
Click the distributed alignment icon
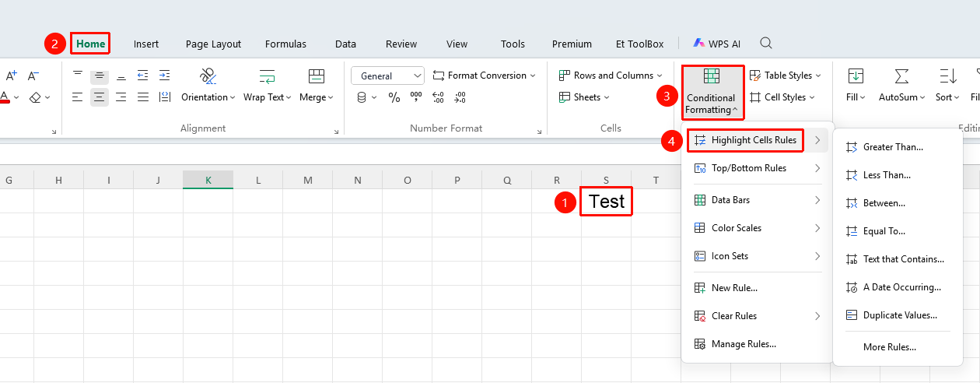[x=165, y=97]
